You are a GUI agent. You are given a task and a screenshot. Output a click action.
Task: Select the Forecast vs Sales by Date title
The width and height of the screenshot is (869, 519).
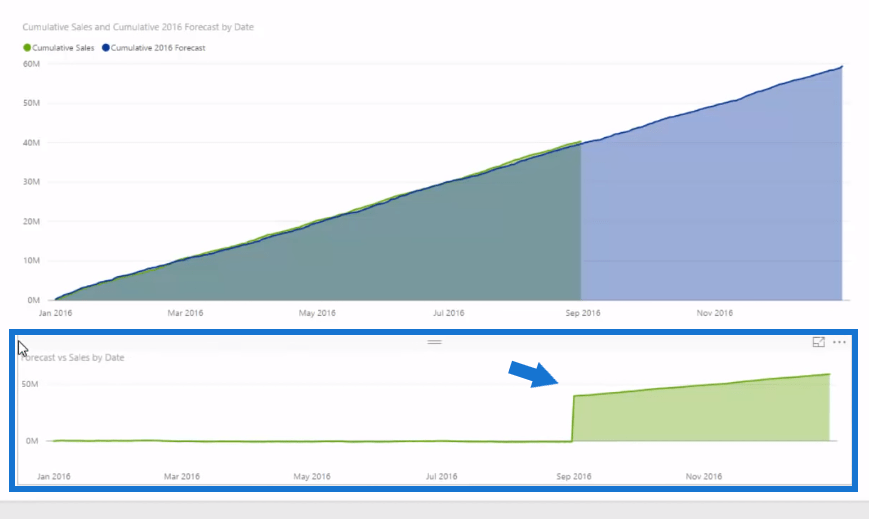[x=73, y=358]
